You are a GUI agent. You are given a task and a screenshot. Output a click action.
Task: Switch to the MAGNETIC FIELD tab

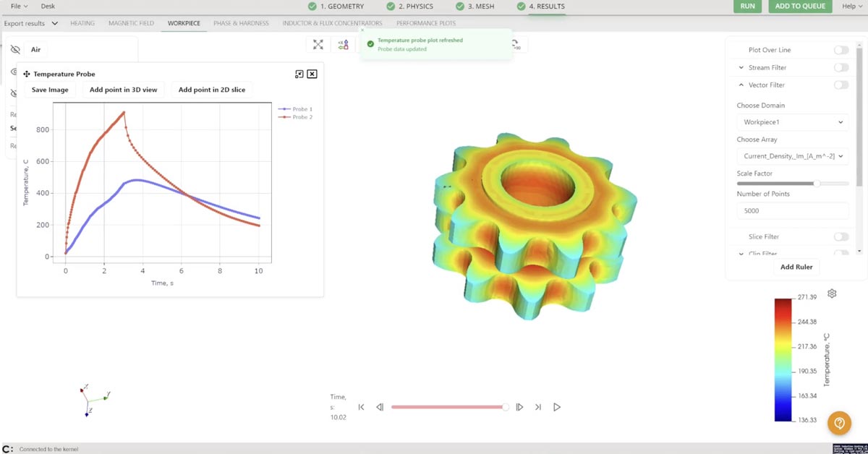131,22
